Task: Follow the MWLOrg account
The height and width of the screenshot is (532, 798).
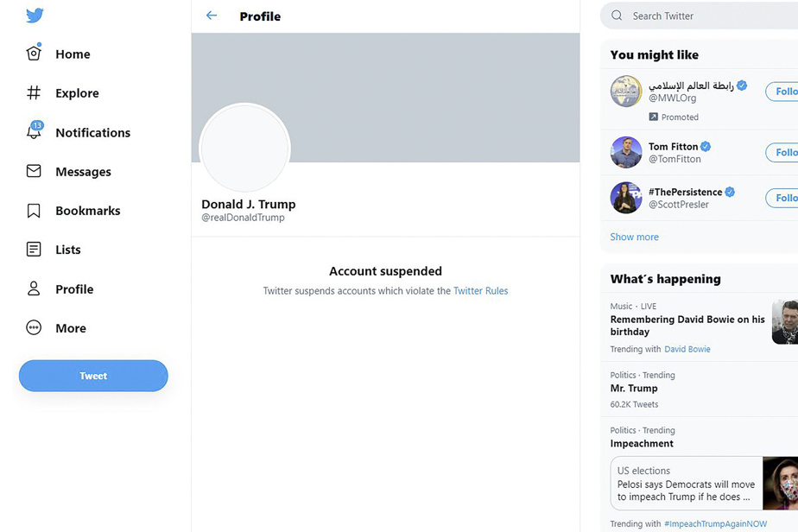Action: coord(782,92)
